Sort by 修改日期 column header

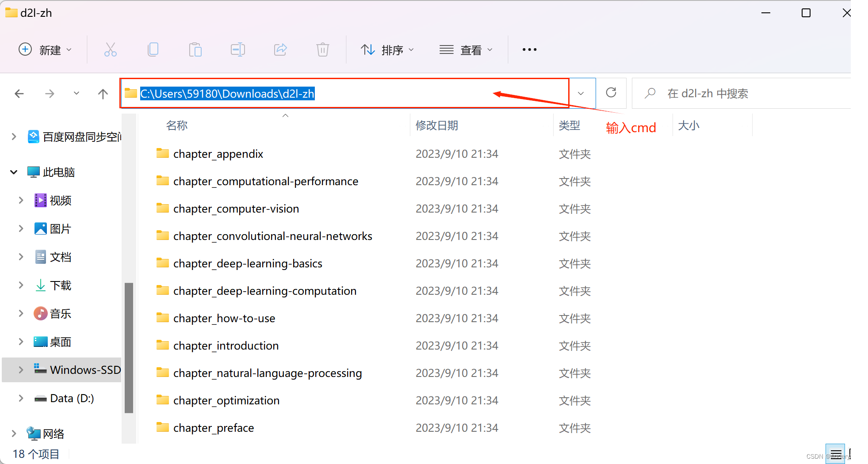click(x=437, y=126)
